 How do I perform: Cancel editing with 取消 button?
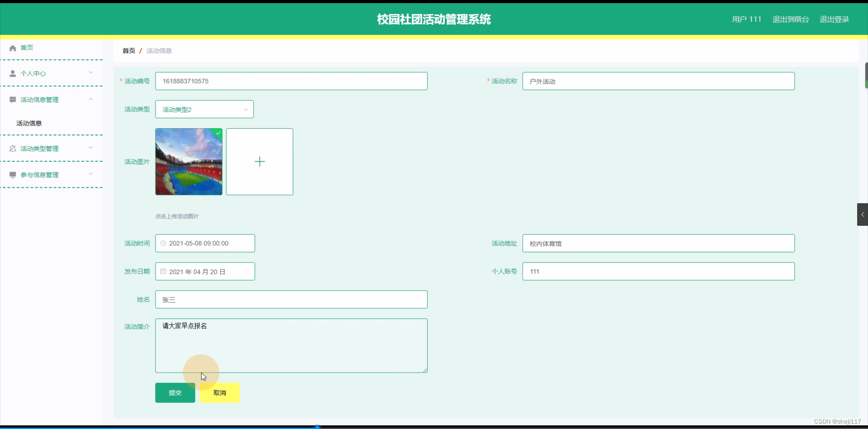click(x=219, y=392)
